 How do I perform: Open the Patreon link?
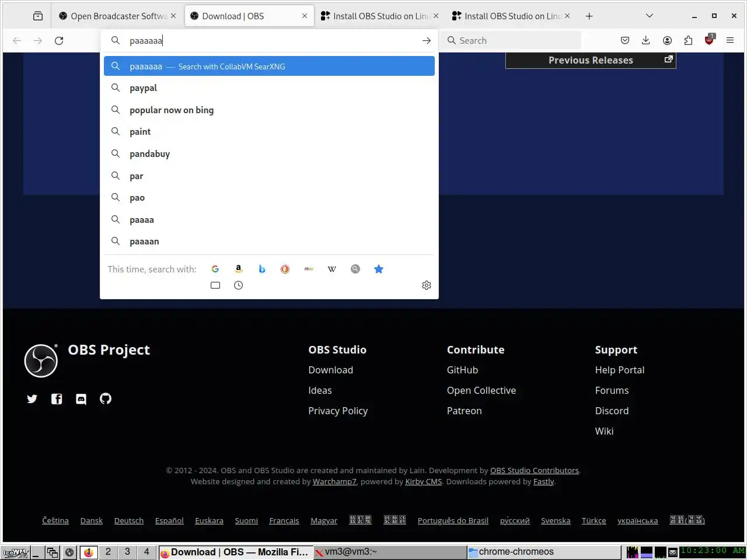pos(465,411)
